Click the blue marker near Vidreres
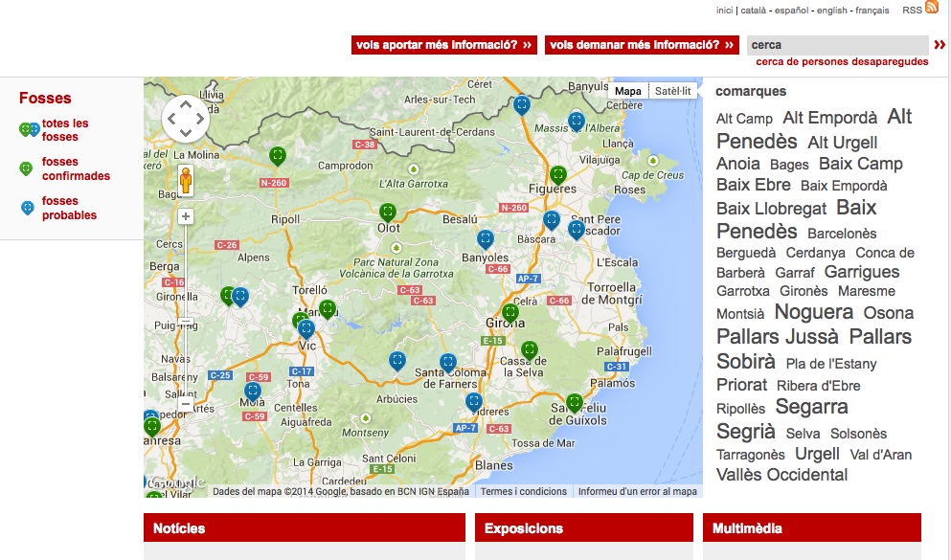The height and width of the screenshot is (560, 951). pyautogui.click(x=474, y=402)
